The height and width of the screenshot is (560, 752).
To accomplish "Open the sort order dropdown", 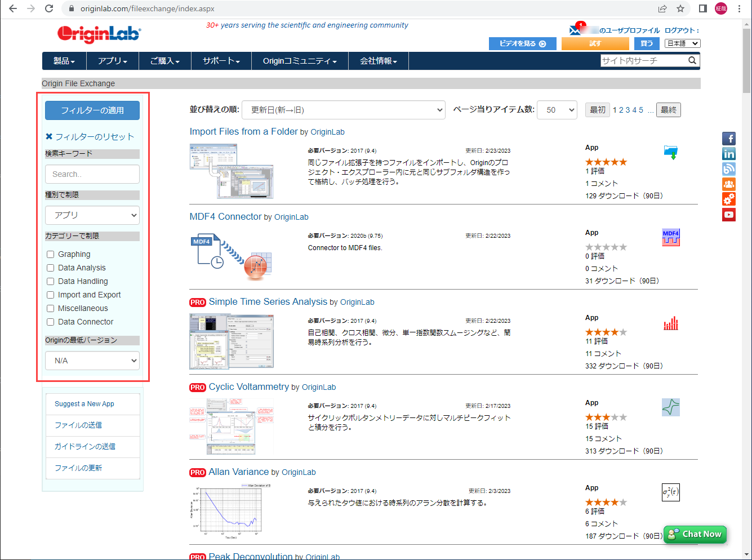I will [344, 110].
